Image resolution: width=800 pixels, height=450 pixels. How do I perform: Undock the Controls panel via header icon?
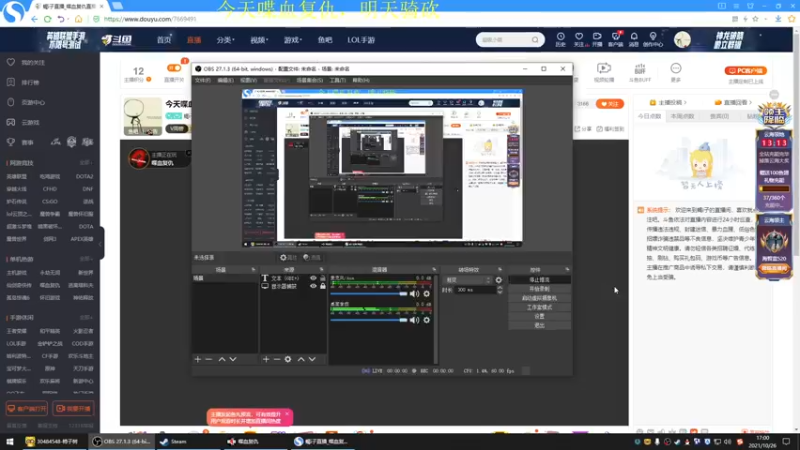point(567,269)
